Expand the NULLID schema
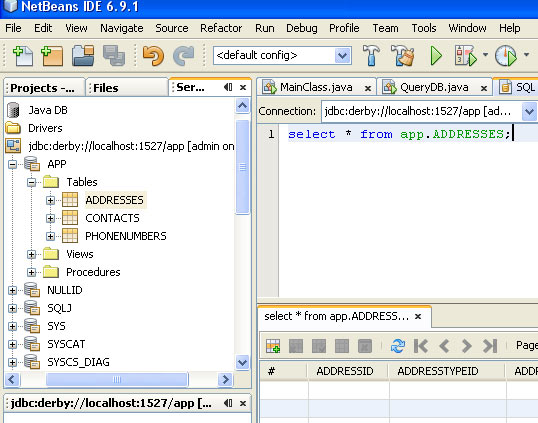The height and width of the screenshot is (423, 538). tap(13, 290)
